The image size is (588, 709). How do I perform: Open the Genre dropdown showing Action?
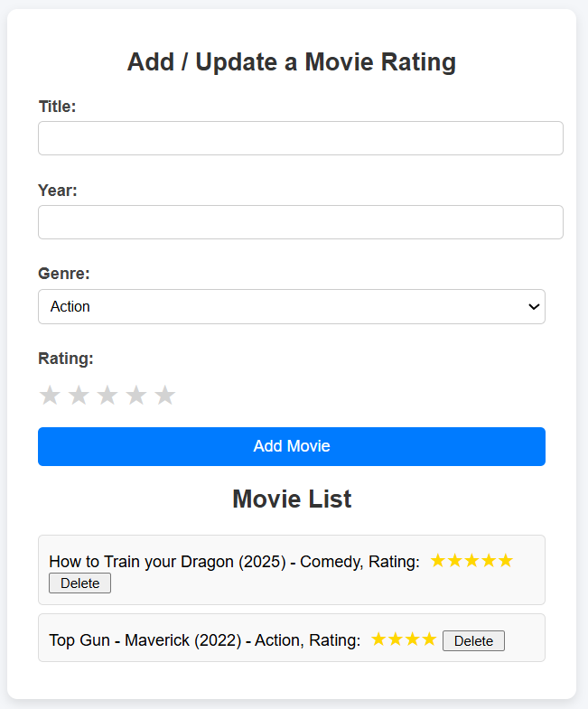tap(291, 307)
